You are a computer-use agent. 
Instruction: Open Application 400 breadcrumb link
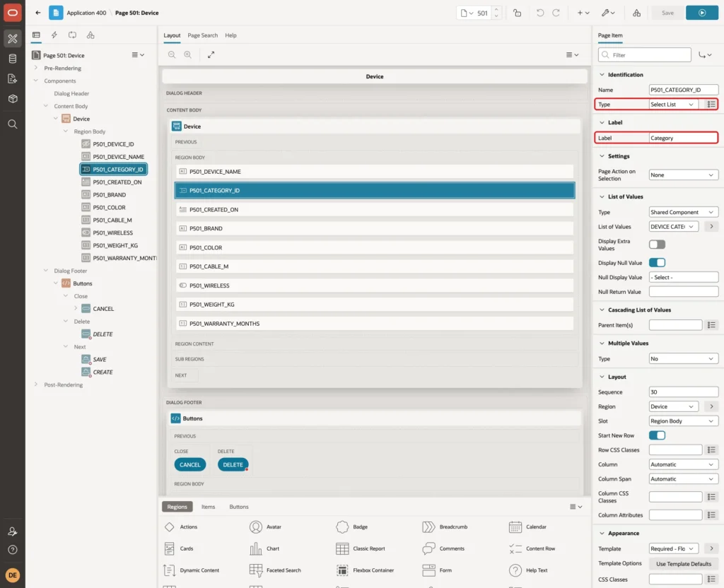(86, 13)
